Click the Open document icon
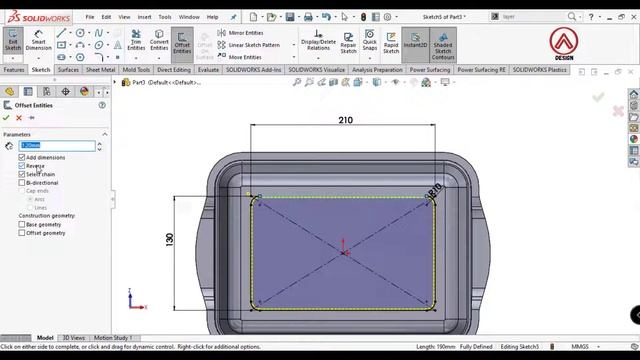640x360 pixels. (x=271, y=17)
